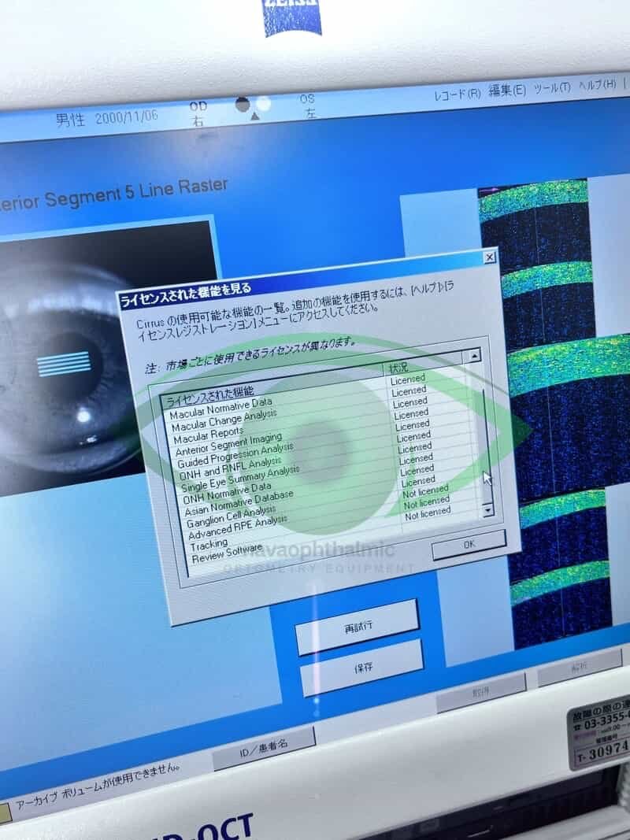The height and width of the screenshot is (840, 630).
Task: Select the OD 右 eye indicator
Action: coord(198,113)
